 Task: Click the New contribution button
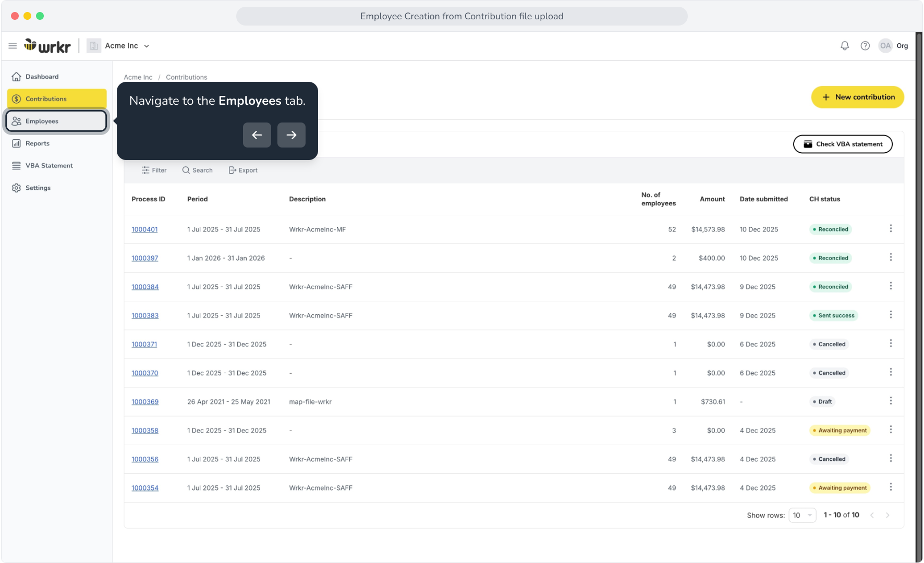click(858, 97)
